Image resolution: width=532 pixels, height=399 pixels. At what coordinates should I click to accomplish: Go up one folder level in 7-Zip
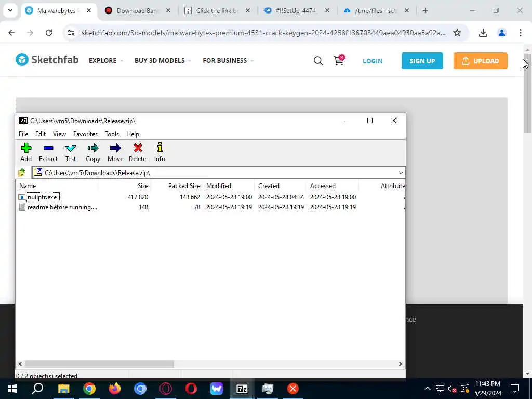22,172
